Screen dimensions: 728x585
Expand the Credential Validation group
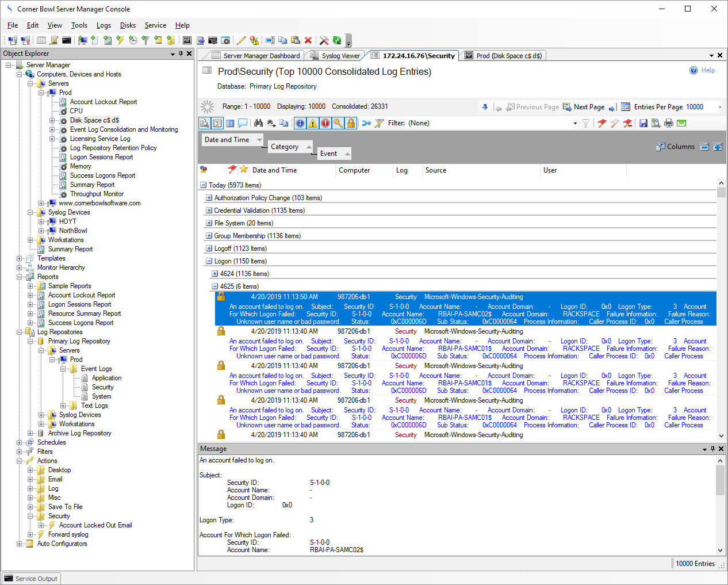pos(209,211)
